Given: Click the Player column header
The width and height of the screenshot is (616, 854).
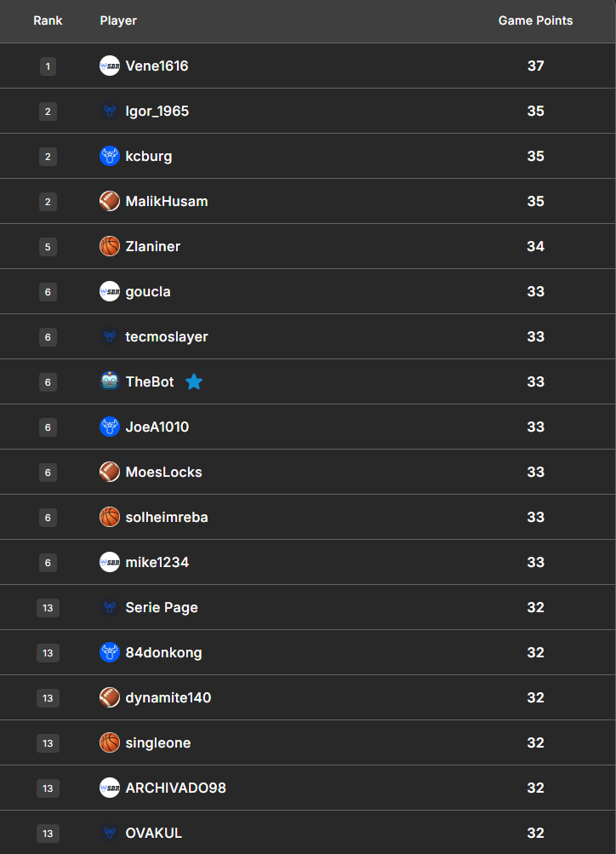Looking at the screenshot, I should [x=118, y=20].
